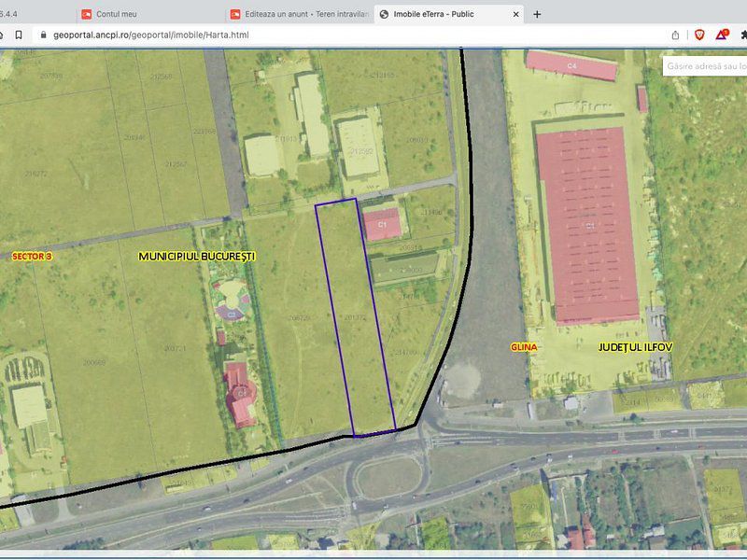747x560 pixels.
Task: Click the eTerra tab's favicon
Action: [x=385, y=13]
